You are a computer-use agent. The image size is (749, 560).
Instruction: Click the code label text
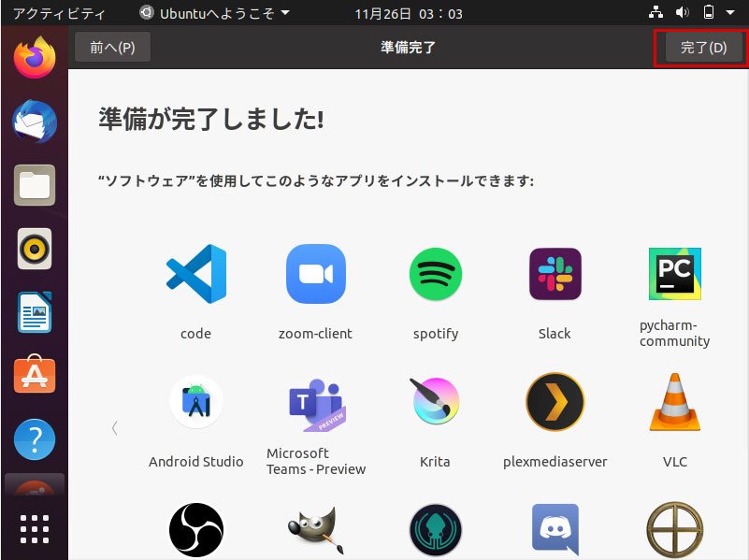coord(195,334)
